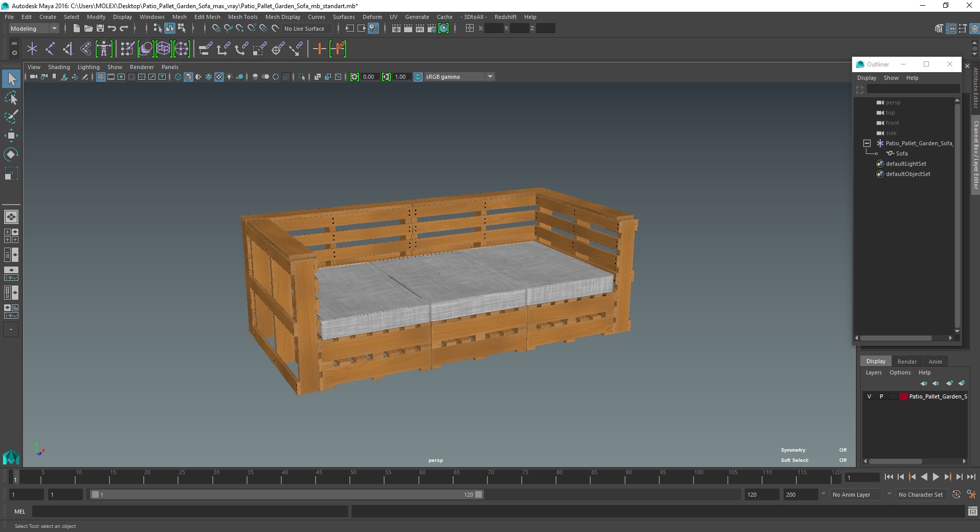Image resolution: width=980 pixels, height=532 pixels.
Task: Click the Maya home logo icon
Action: [11, 457]
